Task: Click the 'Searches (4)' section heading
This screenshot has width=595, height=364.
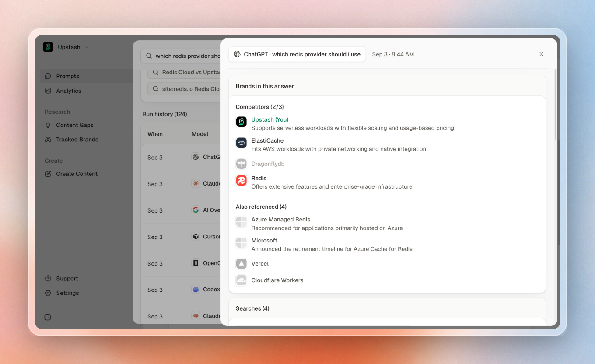Action: (252, 308)
